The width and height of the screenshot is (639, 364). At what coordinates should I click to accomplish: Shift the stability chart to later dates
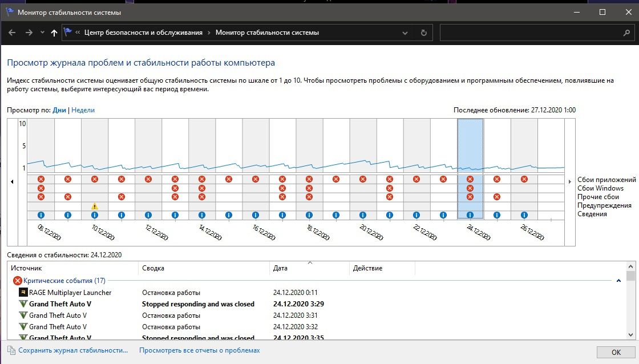(570, 181)
